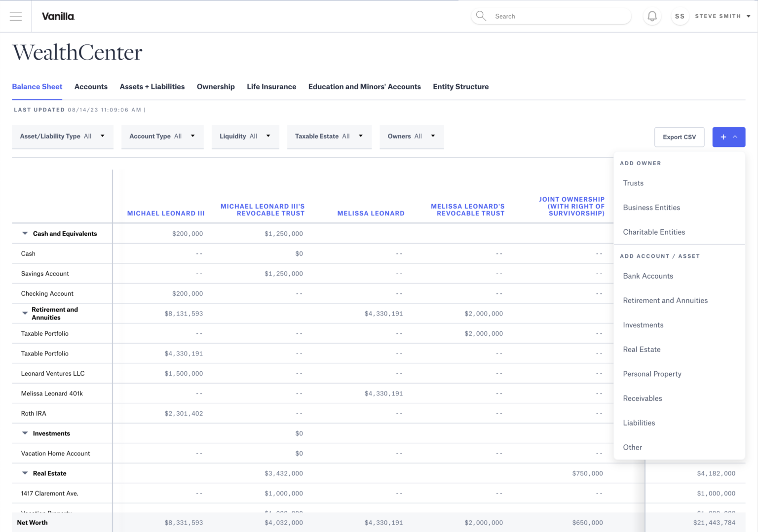The width and height of the screenshot is (758, 532).
Task: Collapse the Real Estate section
Action: pos(25,473)
